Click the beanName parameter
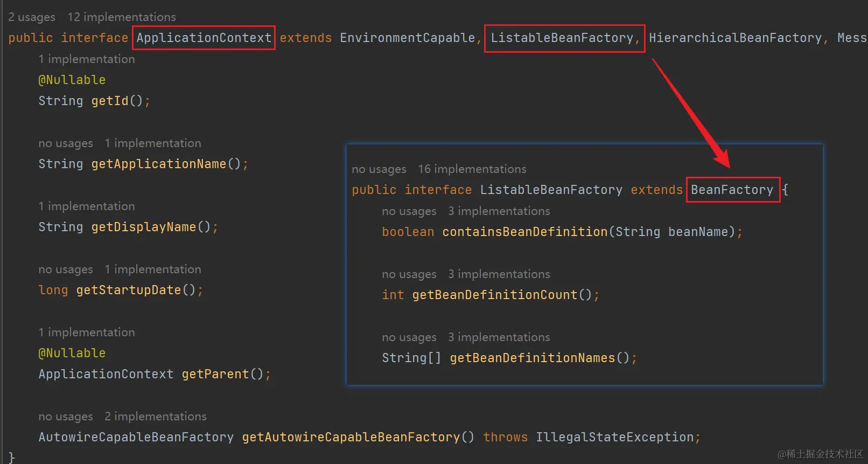This screenshot has height=464, width=868. (698, 232)
